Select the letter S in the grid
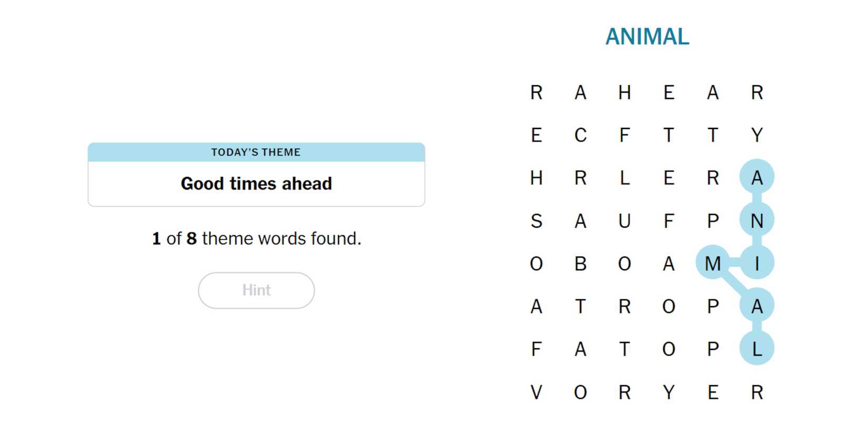 click(x=536, y=221)
